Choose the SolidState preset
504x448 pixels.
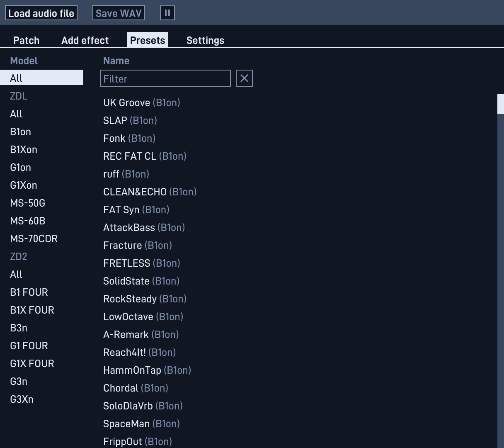pos(141,281)
